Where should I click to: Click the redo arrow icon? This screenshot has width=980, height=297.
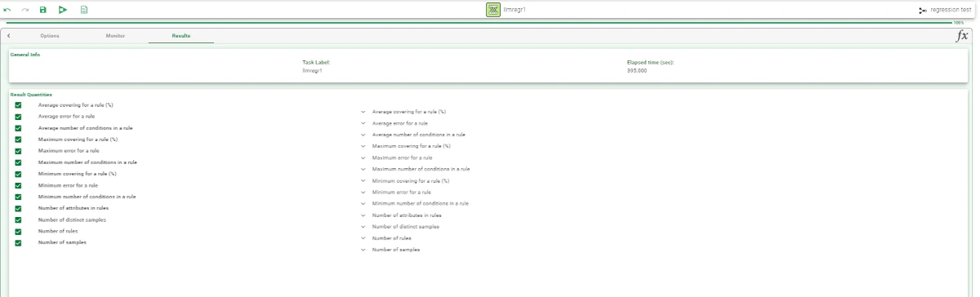pos(25,10)
